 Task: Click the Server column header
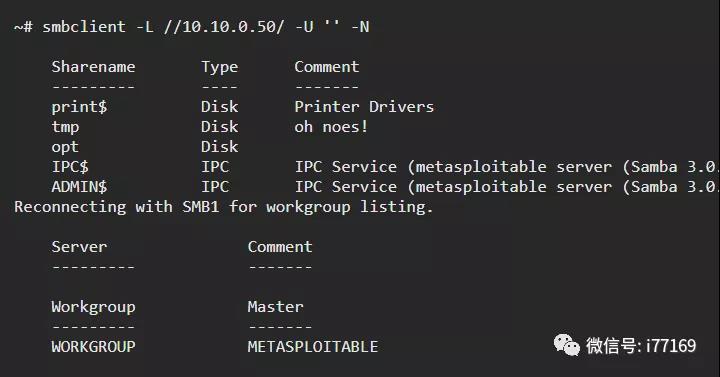coord(79,247)
